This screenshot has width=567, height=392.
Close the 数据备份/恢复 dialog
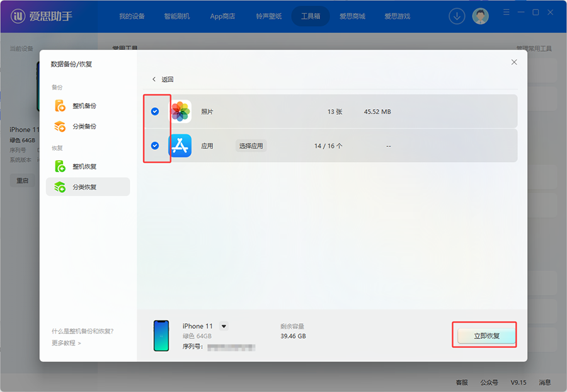pyautogui.click(x=514, y=62)
